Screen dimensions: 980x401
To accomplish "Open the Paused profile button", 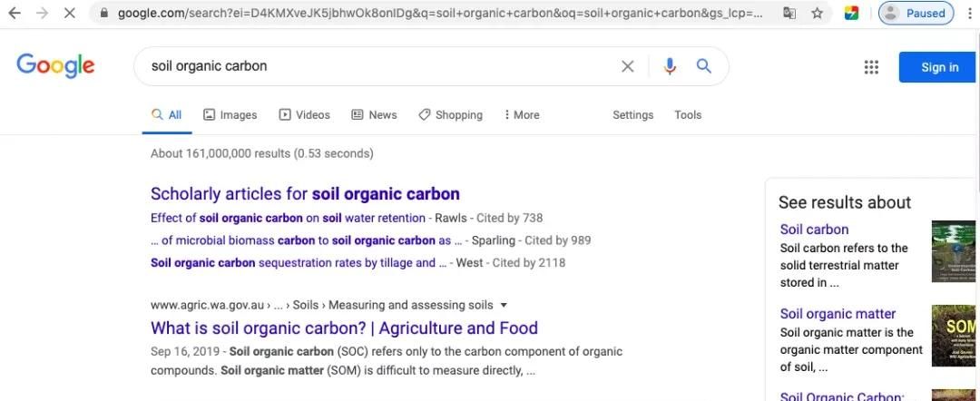I will click(x=916, y=13).
